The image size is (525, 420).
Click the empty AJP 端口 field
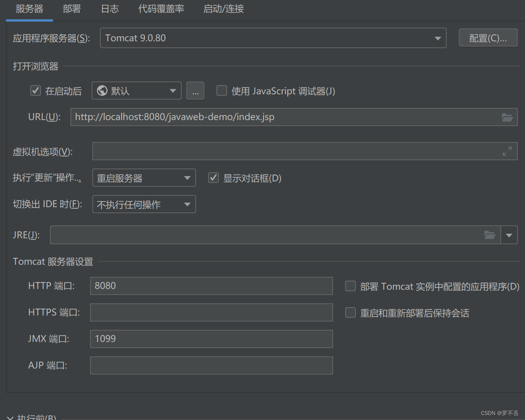pyautogui.click(x=212, y=365)
